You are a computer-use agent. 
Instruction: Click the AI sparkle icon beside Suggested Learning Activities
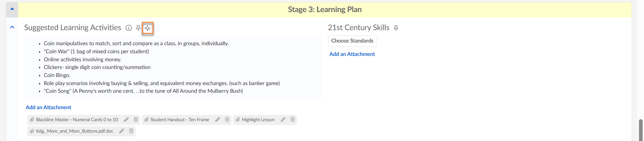tap(148, 28)
